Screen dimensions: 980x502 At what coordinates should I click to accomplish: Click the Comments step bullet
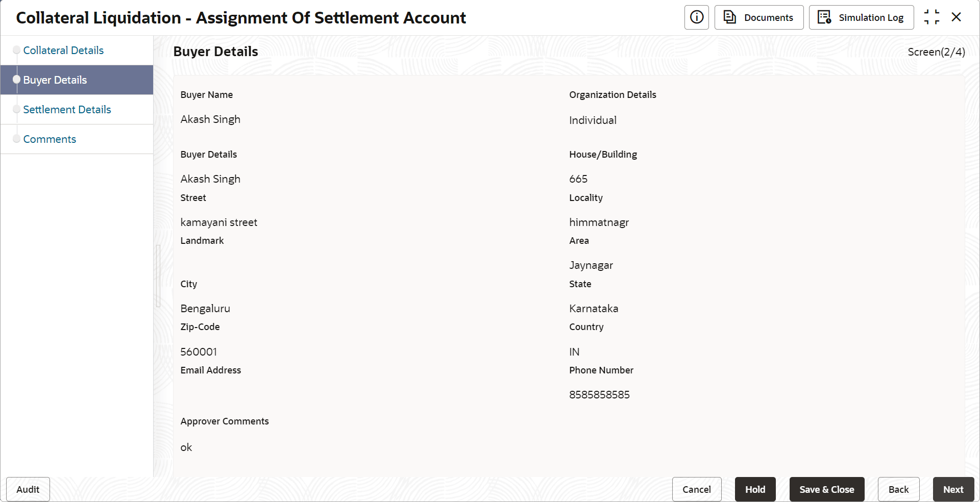[17, 139]
